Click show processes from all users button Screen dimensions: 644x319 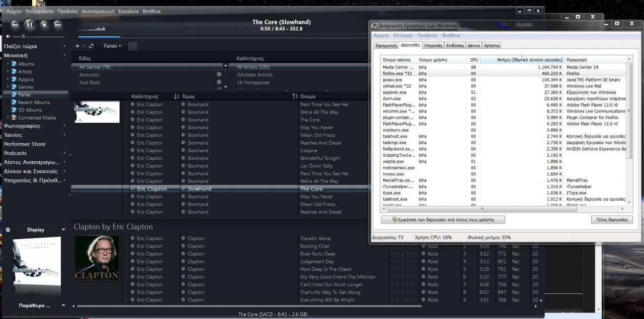click(443, 220)
